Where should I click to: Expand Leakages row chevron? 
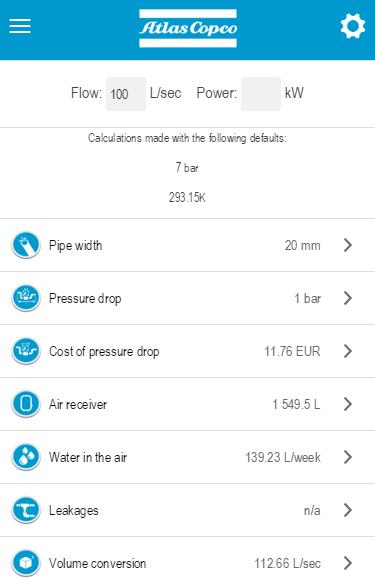click(348, 510)
